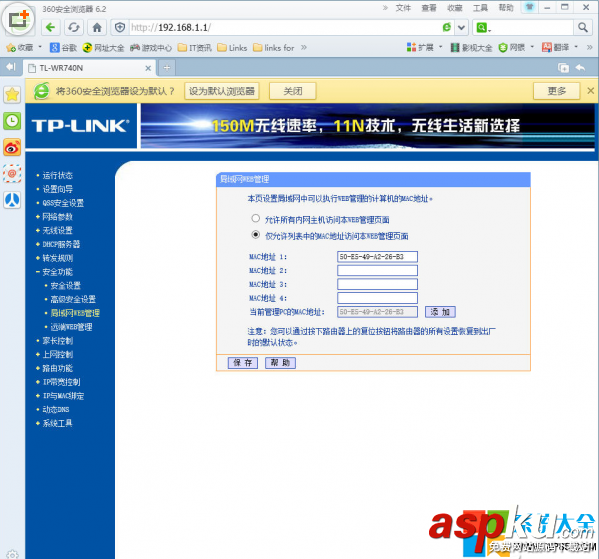This screenshot has height=559, width=599.
Task: Click the 保存 save button
Action: point(243,363)
